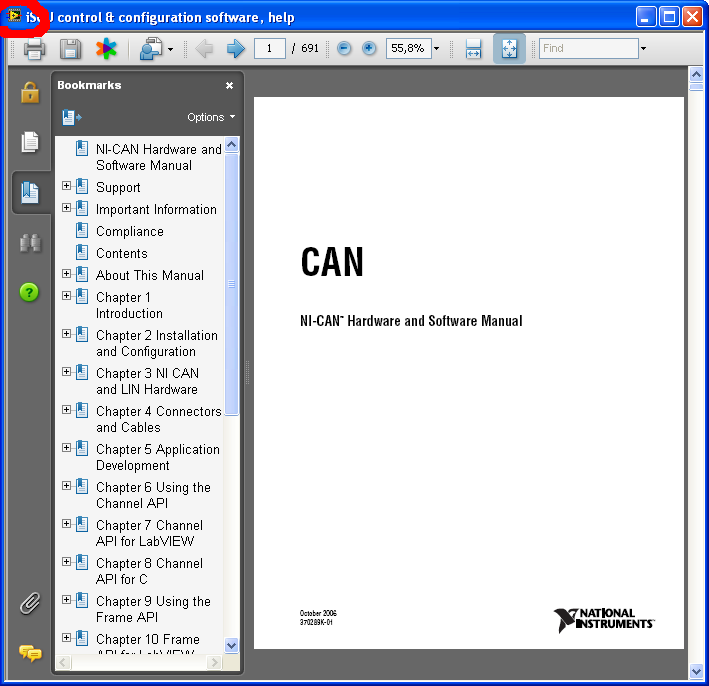Screen dimensions: 709x686
Task: Click the collaborate/share review icon
Action: click(x=151, y=48)
